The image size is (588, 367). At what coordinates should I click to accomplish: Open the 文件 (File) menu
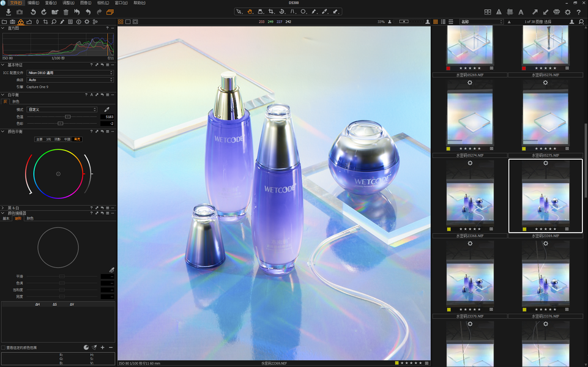(x=15, y=2)
